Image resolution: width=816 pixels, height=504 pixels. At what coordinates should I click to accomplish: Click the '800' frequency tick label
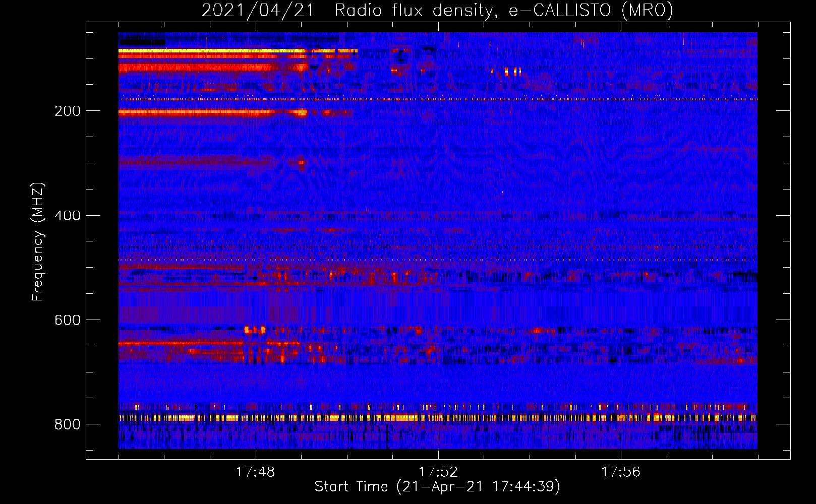[x=68, y=425]
